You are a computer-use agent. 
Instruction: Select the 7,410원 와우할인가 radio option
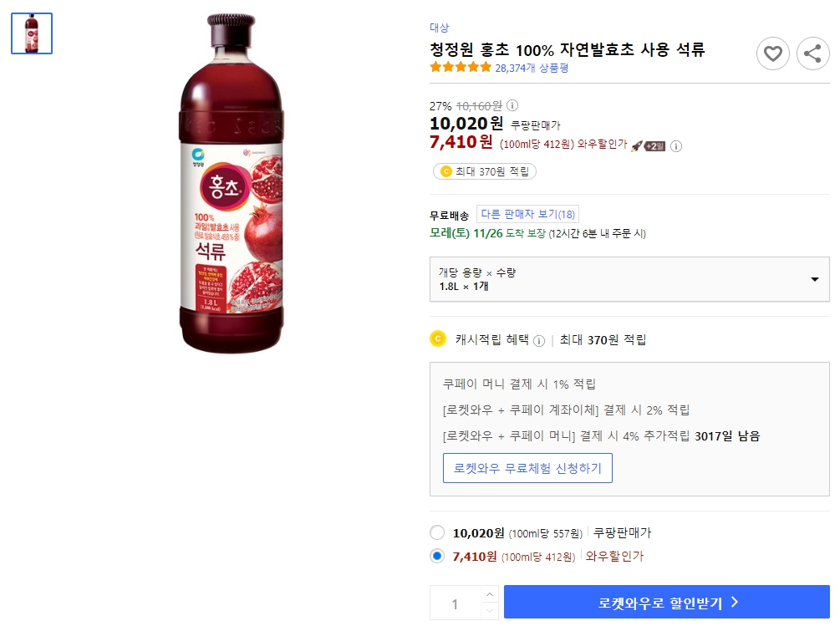(x=435, y=555)
